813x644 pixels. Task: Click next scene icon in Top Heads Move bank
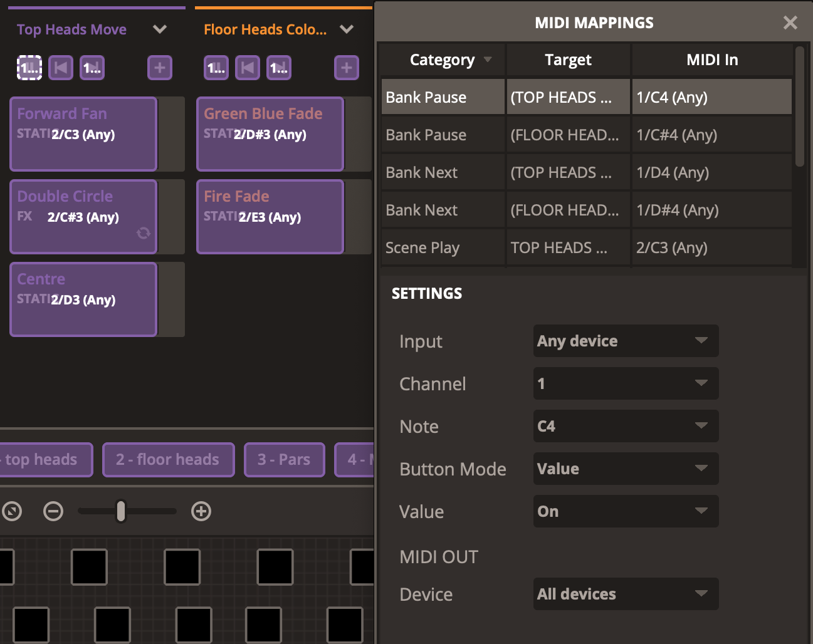(x=92, y=68)
